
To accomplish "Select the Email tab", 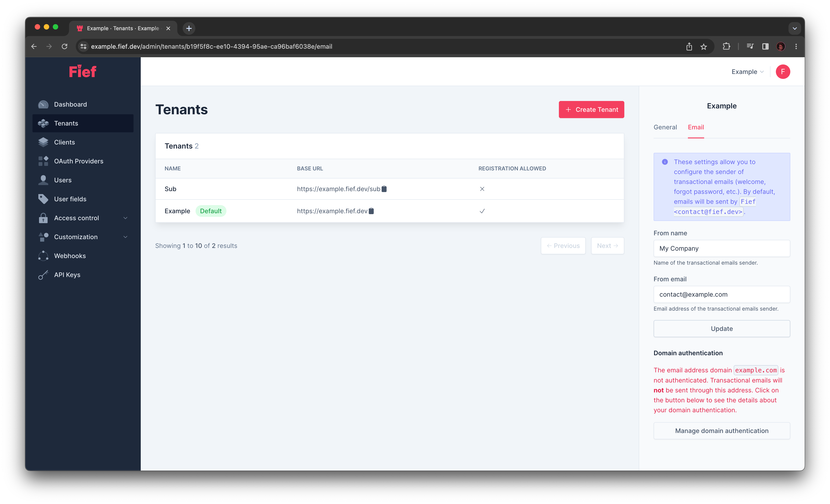I will click(696, 127).
